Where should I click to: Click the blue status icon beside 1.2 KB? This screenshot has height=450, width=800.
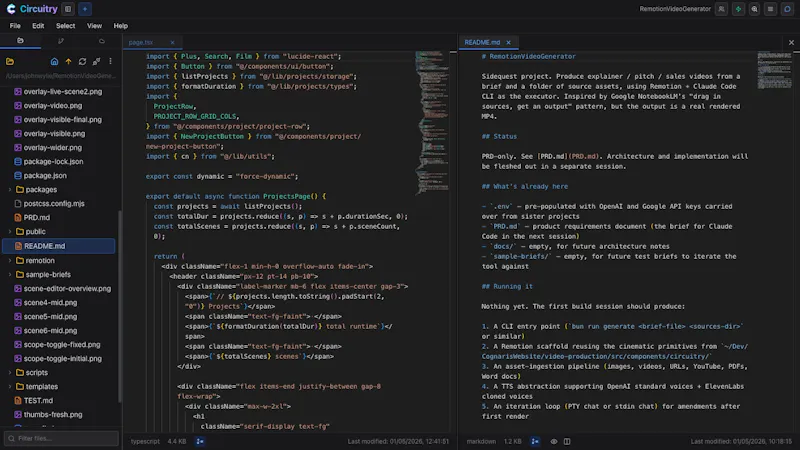[x=535, y=441]
